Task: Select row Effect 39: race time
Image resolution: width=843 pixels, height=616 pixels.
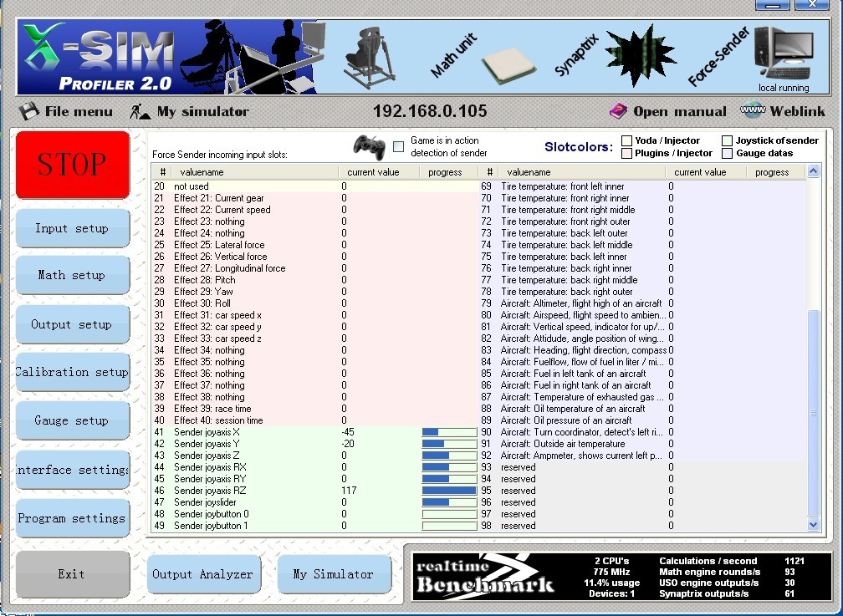Action: 315,409
